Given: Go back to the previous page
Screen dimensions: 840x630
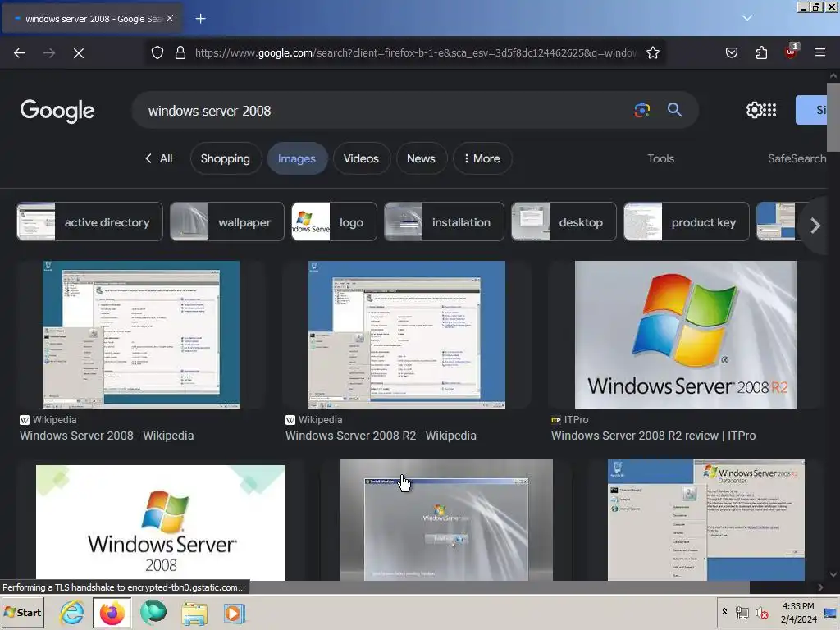Looking at the screenshot, I should [20, 52].
